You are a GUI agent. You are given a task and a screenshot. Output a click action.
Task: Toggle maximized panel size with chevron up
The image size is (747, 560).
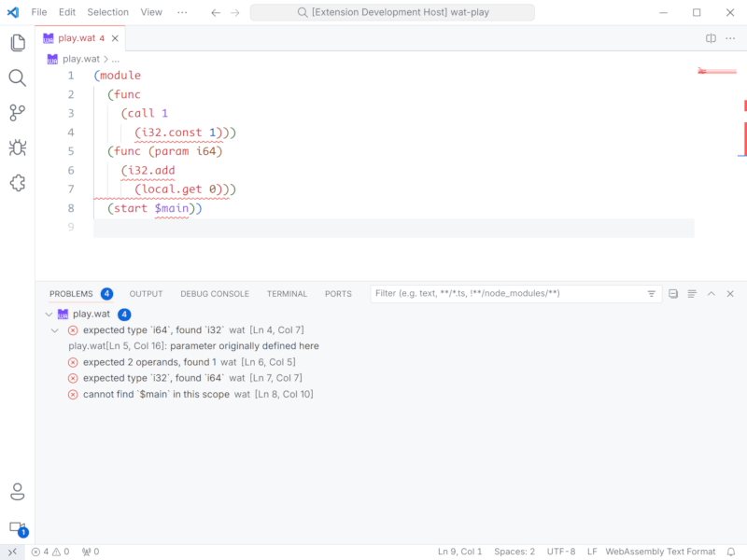(712, 294)
